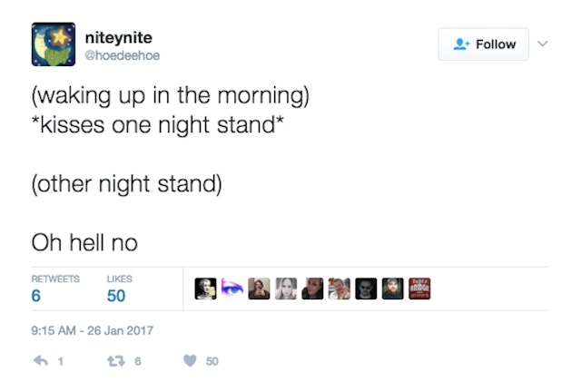Like the tweet with the heart icon

click(190, 360)
